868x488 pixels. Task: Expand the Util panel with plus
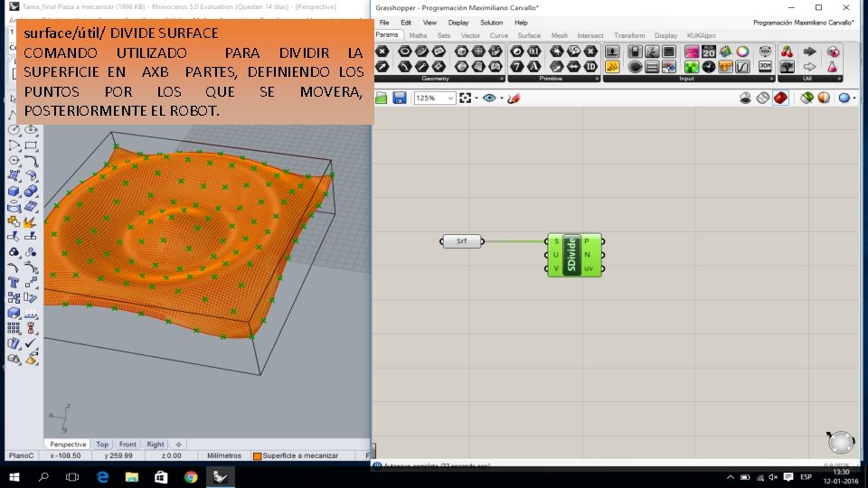click(x=839, y=79)
